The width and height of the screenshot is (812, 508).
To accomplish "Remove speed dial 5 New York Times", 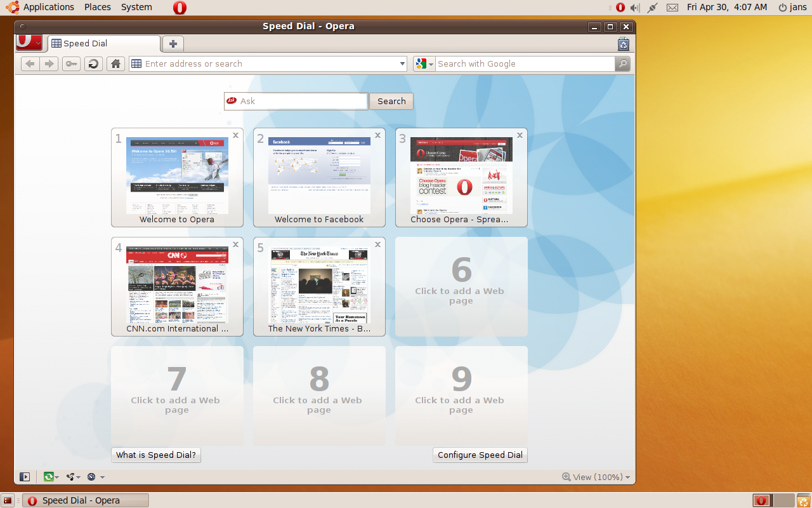I will (x=377, y=244).
